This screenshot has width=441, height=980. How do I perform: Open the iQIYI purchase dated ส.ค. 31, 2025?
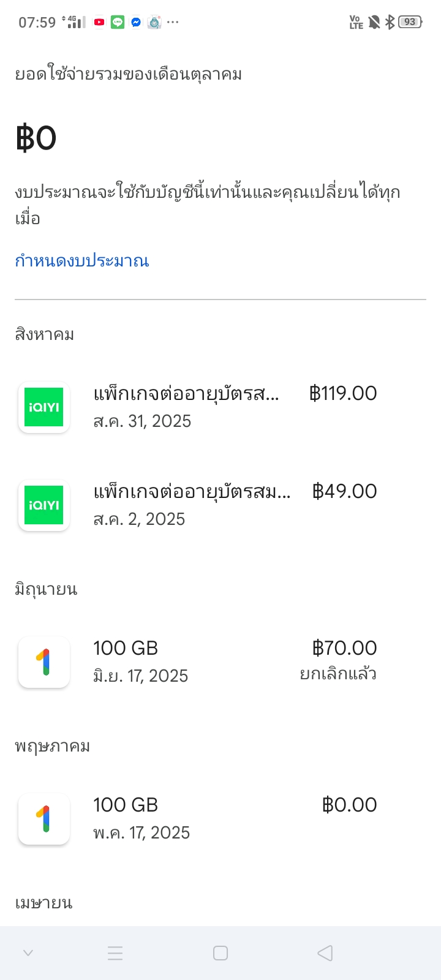click(187, 407)
